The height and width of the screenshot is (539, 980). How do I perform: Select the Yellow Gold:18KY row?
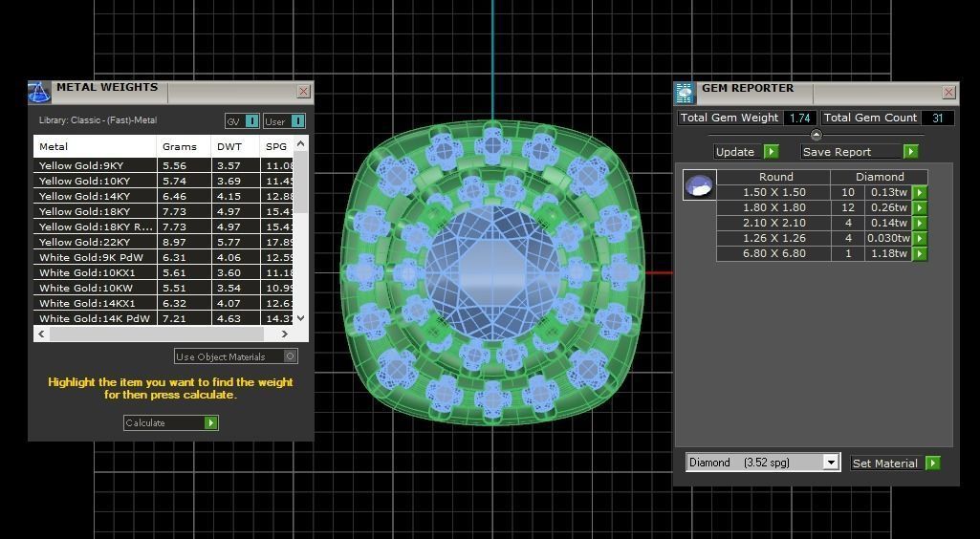163,211
